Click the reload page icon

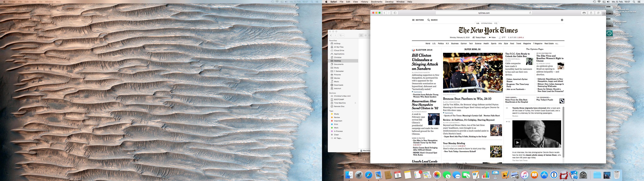point(530,13)
